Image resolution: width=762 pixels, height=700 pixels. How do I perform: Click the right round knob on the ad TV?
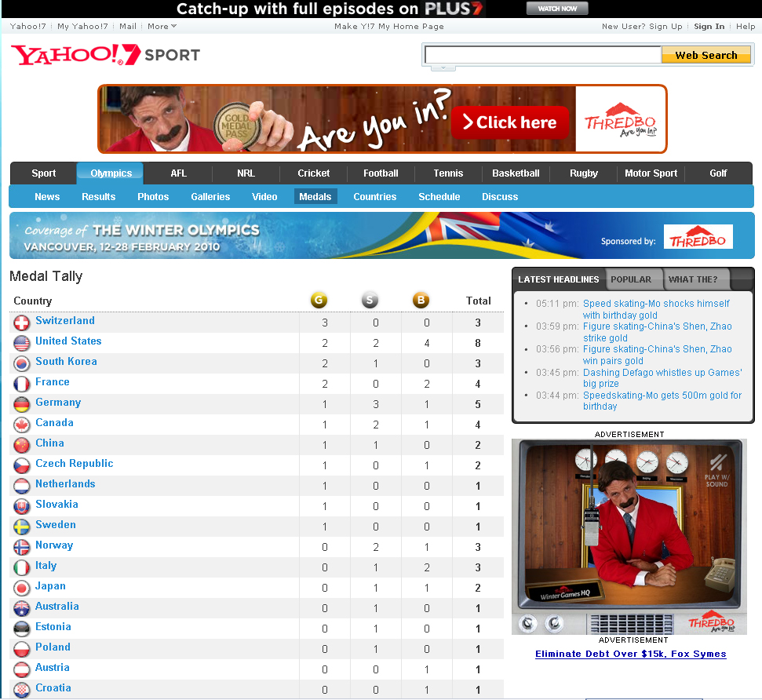click(x=554, y=623)
